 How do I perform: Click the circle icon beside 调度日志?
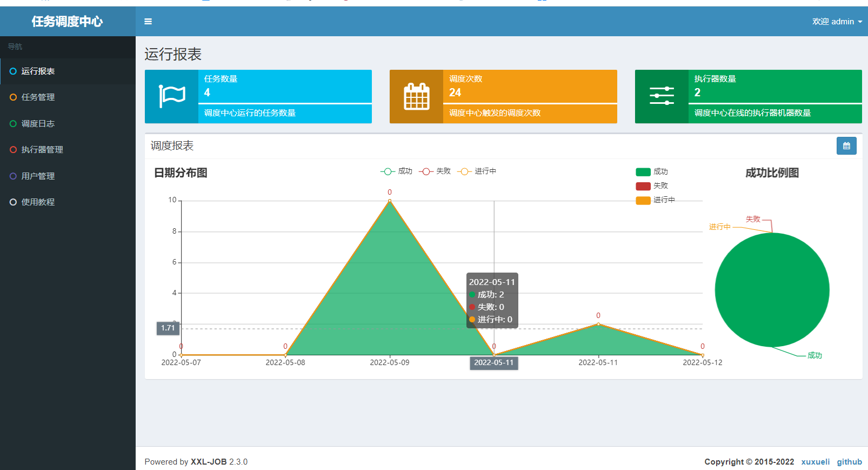tap(14, 124)
